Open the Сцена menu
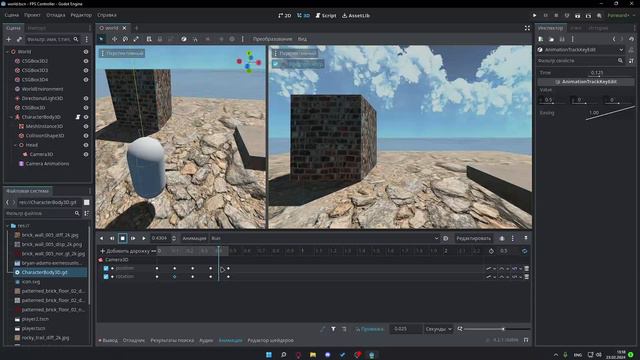 coord(12,16)
